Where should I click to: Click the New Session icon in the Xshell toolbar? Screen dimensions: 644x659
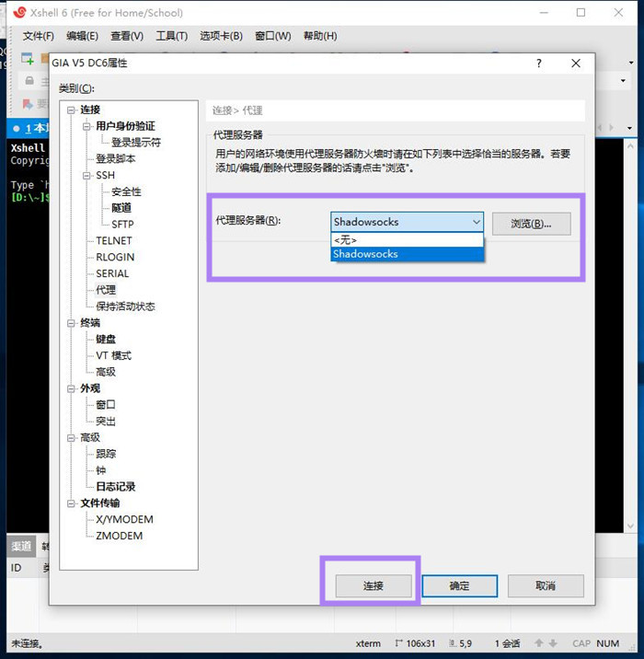click(x=28, y=59)
